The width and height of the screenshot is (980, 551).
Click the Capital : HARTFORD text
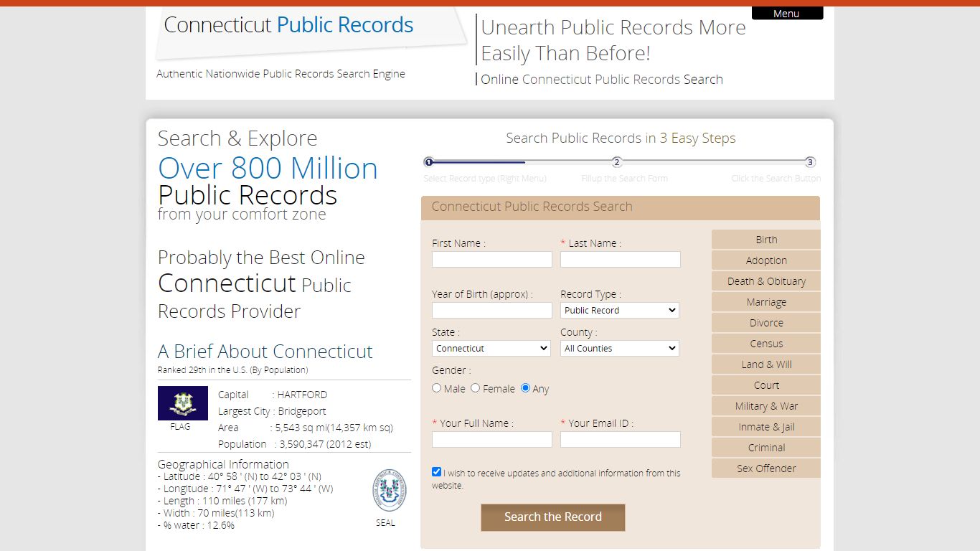[273, 395]
